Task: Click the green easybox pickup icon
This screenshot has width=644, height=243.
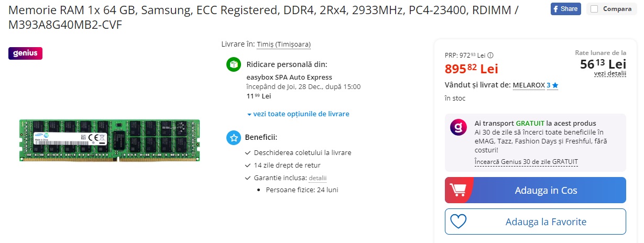Action: [233, 64]
